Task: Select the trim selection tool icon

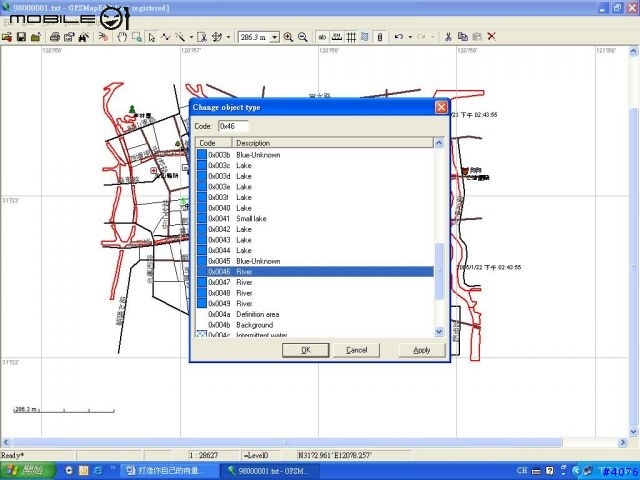Action: click(x=202, y=37)
